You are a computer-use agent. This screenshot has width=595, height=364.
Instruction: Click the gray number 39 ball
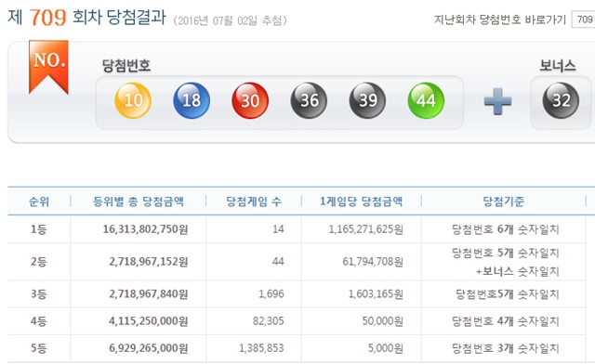pos(367,100)
